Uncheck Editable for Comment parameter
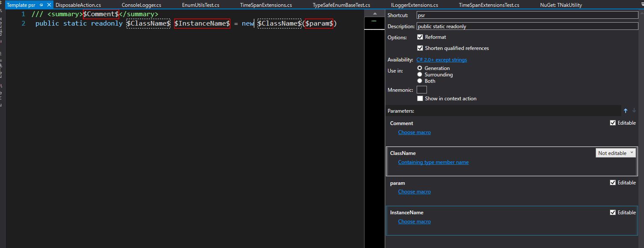Screen dimensions: 644x248 pyautogui.click(x=613, y=123)
